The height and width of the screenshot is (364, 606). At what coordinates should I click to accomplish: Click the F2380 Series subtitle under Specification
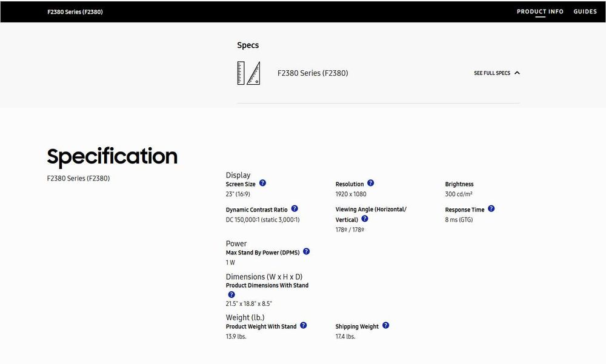78,179
